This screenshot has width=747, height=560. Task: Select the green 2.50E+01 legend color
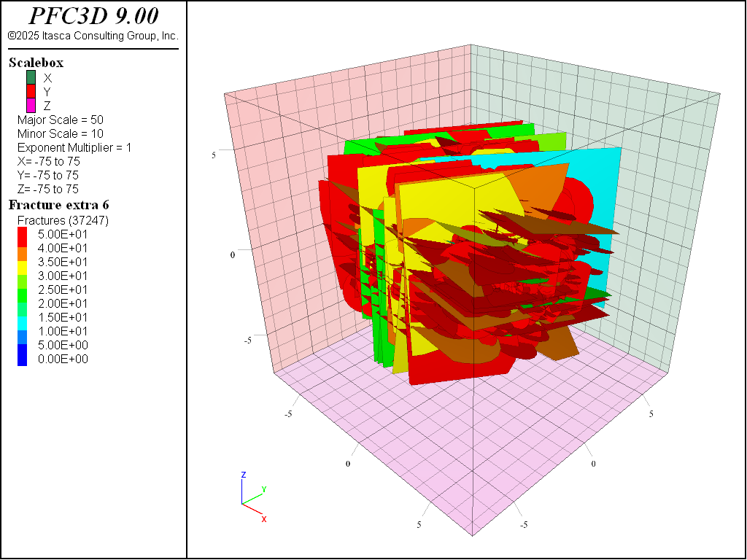[x=22, y=289]
